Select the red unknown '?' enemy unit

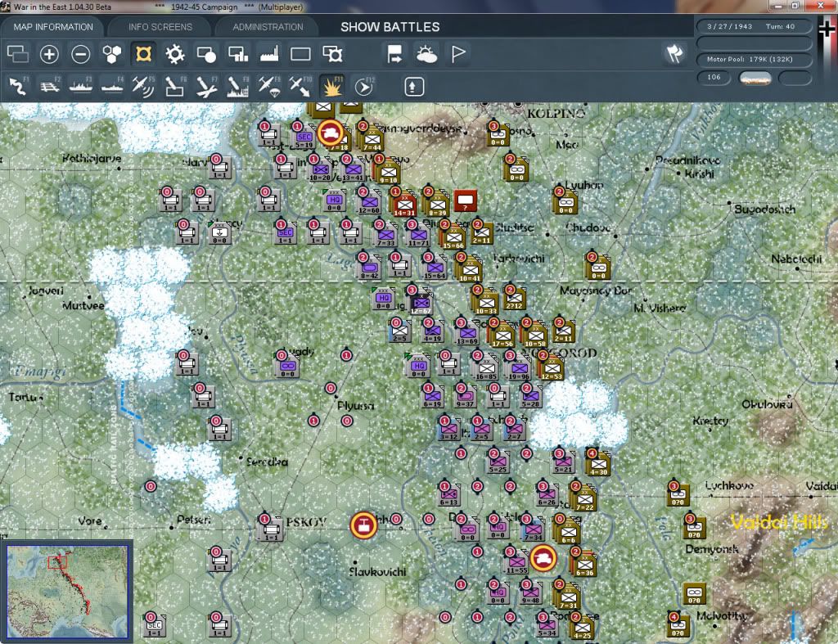click(465, 201)
